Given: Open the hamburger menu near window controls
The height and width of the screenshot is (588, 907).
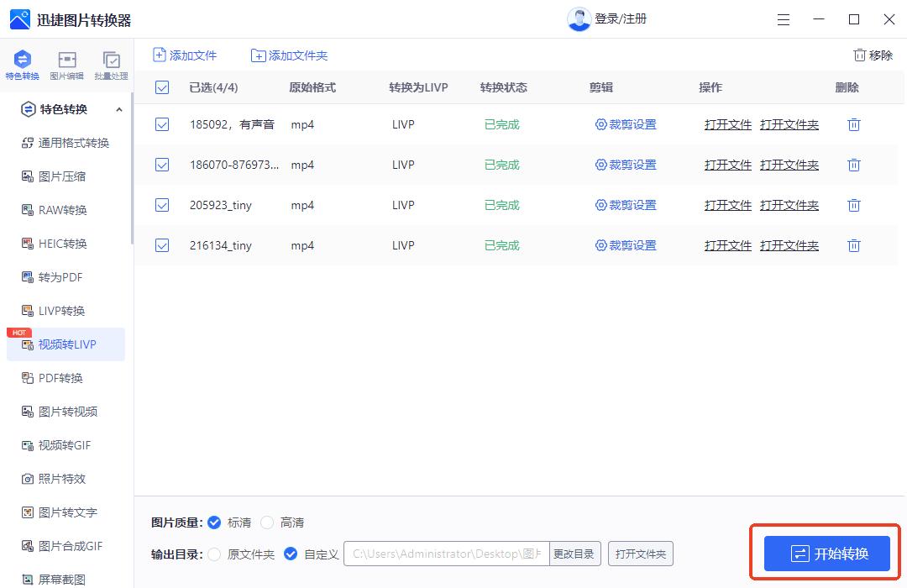Looking at the screenshot, I should tap(784, 18).
